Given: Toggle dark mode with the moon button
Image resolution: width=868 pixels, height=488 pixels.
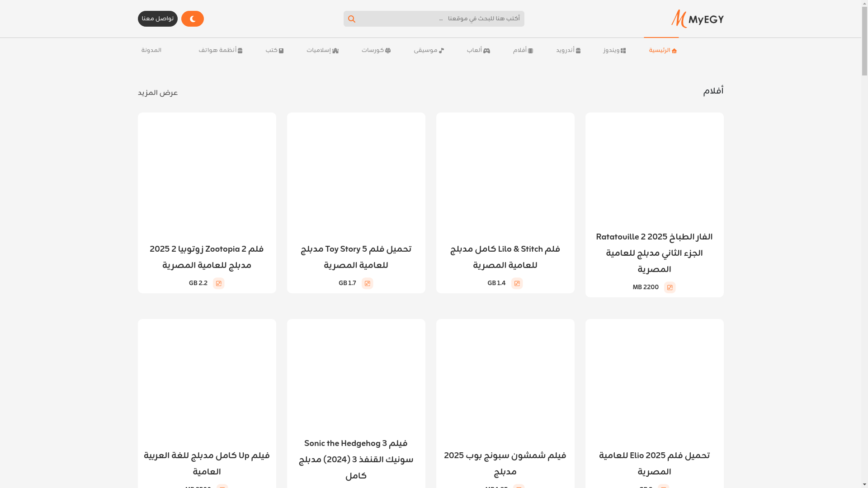Looking at the screenshot, I should click(193, 19).
